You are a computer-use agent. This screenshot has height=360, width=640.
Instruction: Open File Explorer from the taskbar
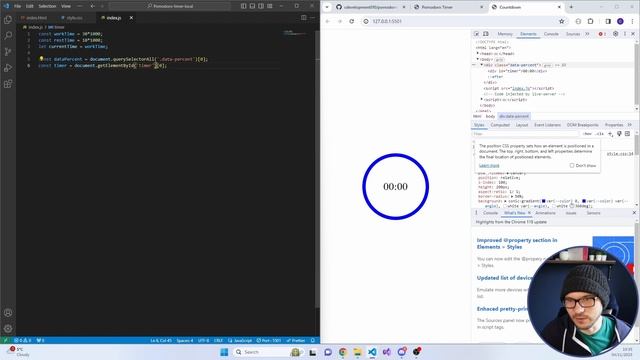coord(358,352)
